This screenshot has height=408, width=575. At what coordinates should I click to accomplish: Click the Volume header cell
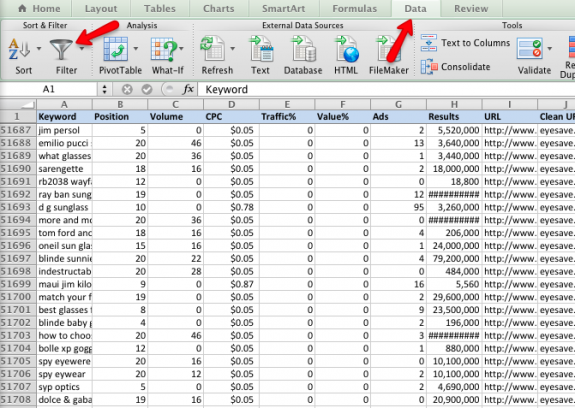(x=176, y=117)
